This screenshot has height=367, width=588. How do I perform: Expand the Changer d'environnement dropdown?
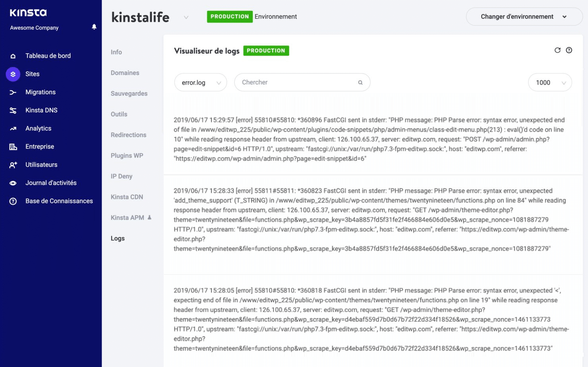[x=524, y=17]
